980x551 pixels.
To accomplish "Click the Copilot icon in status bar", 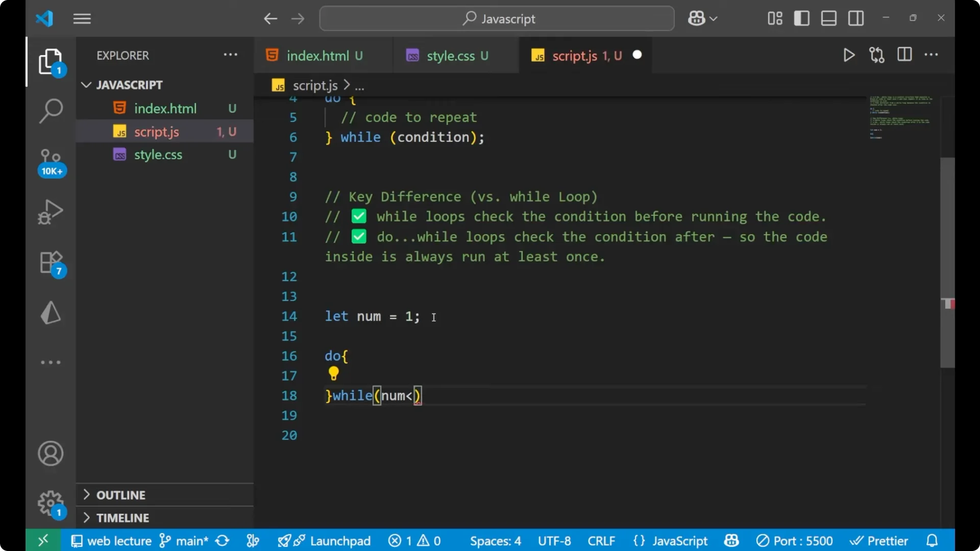I will (731, 540).
